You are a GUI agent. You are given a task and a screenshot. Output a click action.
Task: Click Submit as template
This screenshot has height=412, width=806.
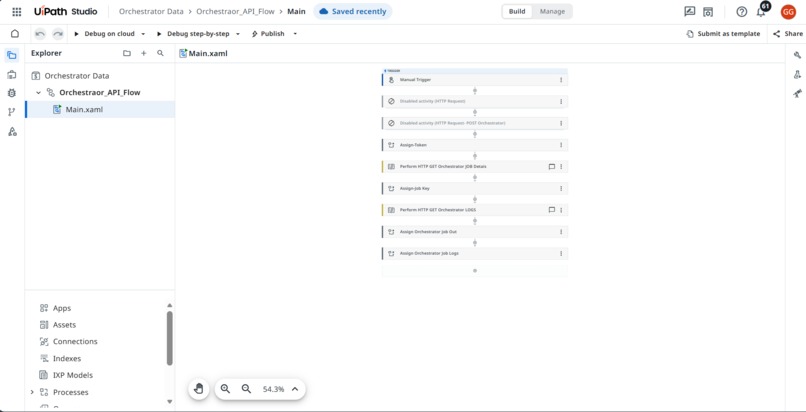tap(723, 34)
